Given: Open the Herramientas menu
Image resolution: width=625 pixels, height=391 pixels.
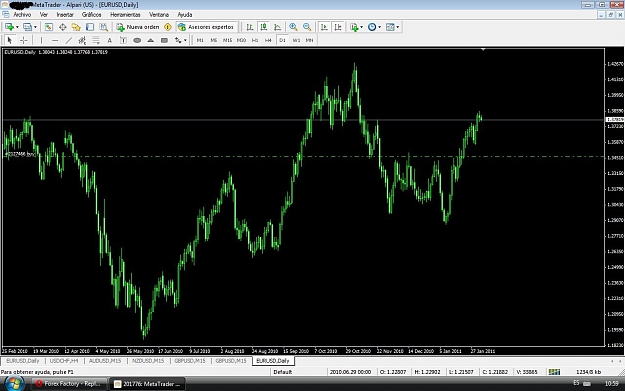Looking at the screenshot, I should tap(125, 15).
